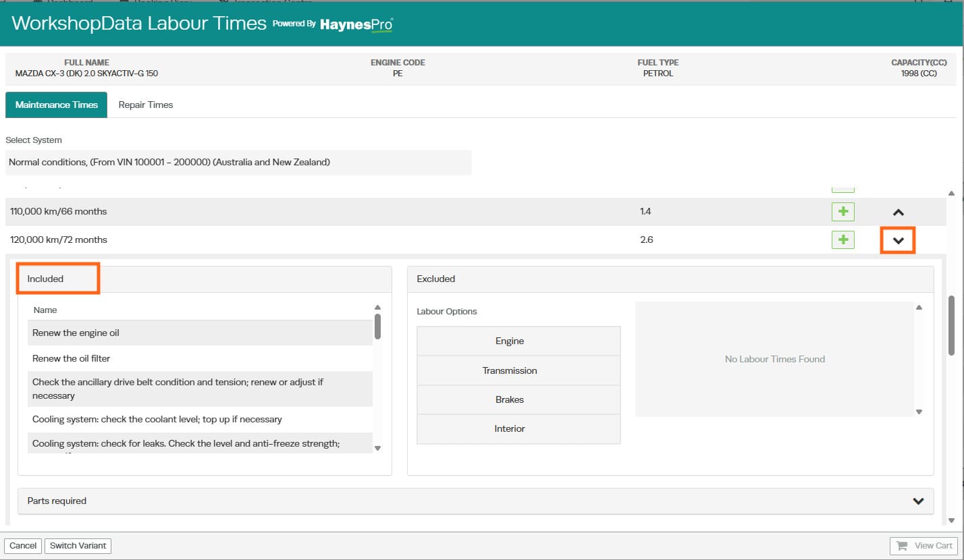Click the Included list scroll up arrow

(x=377, y=308)
